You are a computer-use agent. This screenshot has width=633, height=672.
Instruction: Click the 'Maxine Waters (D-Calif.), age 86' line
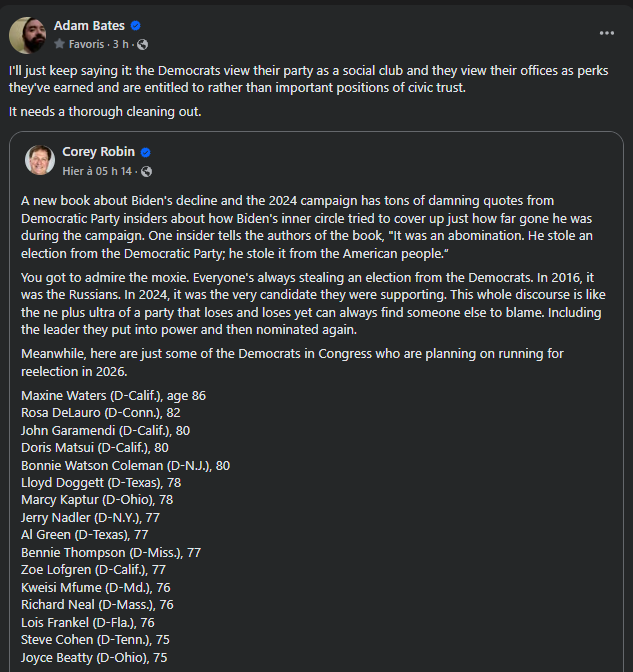click(x=113, y=396)
